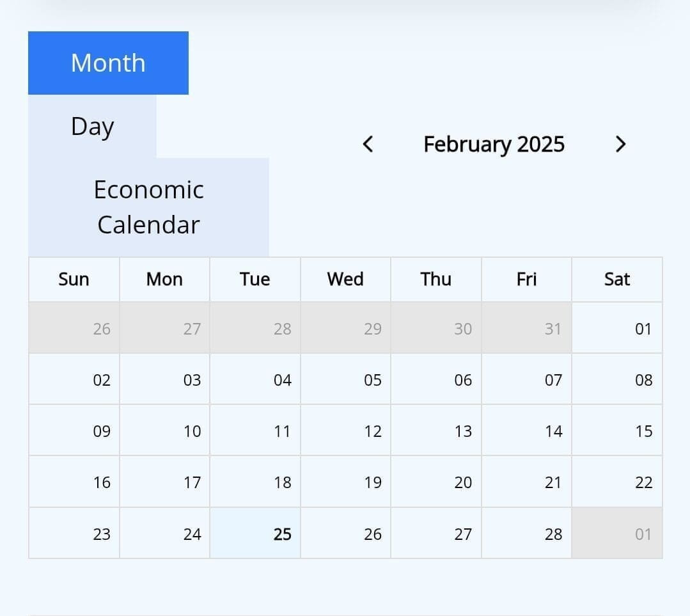Pick February 14 on the calendar
Image resolution: width=690 pixels, height=616 pixels.
point(526,430)
